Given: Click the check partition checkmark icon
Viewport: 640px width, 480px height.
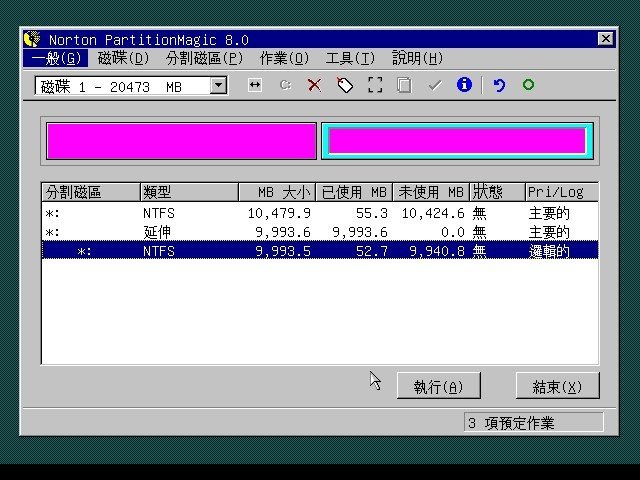Looking at the screenshot, I should 435,85.
